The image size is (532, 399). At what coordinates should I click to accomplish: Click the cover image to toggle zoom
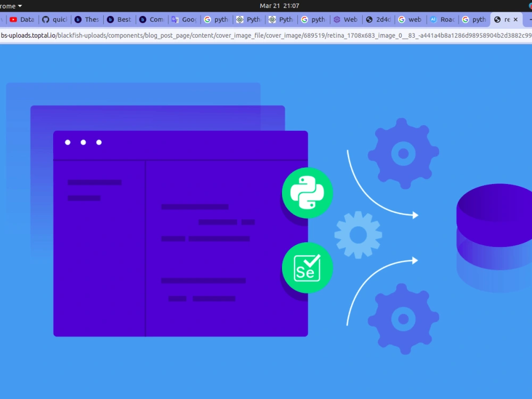click(266, 221)
